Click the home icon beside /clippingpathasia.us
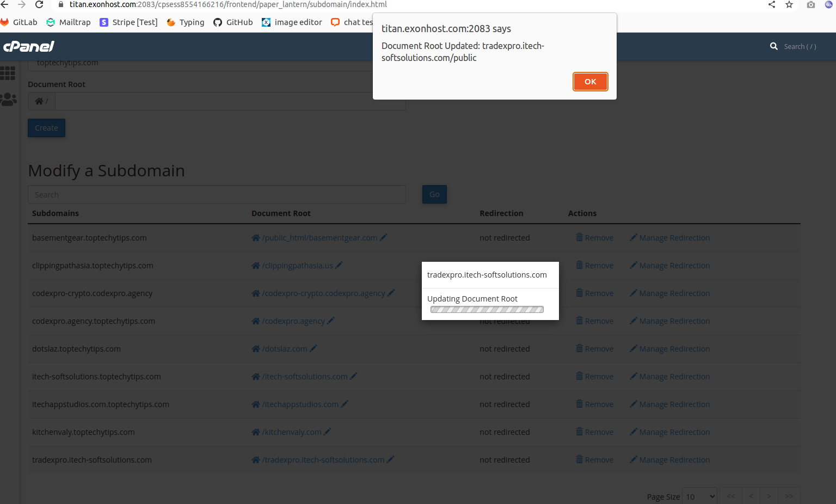836x504 pixels. pos(256,266)
